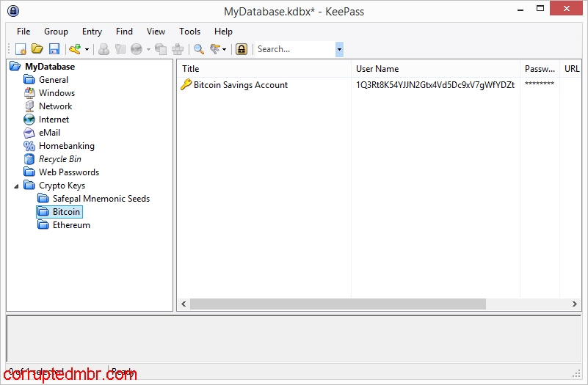
Task: Select the Ethereum group
Action: [x=71, y=225]
